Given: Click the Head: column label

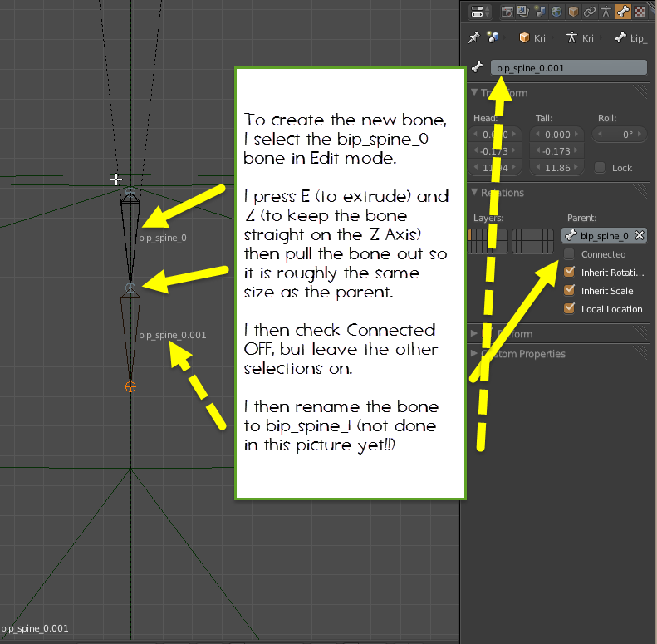Looking at the screenshot, I should (485, 118).
